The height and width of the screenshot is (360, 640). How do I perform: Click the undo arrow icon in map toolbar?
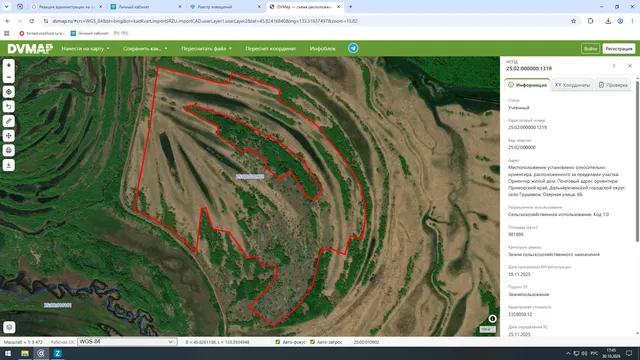9,107
